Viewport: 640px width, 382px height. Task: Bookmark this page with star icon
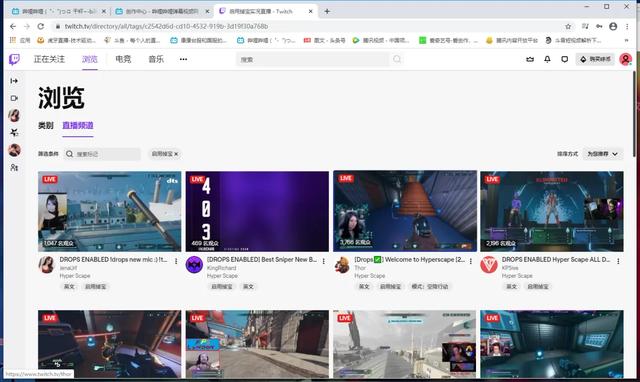tap(568, 27)
